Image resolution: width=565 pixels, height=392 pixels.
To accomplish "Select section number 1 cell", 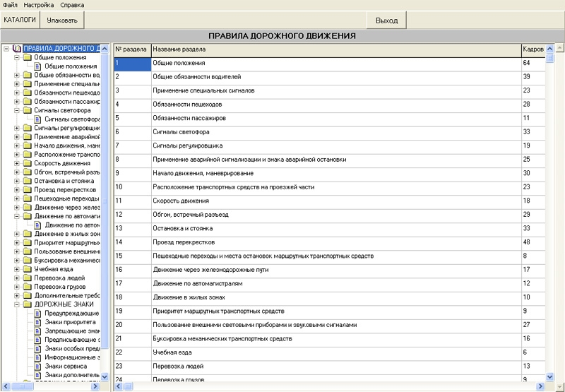I will coord(133,64).
